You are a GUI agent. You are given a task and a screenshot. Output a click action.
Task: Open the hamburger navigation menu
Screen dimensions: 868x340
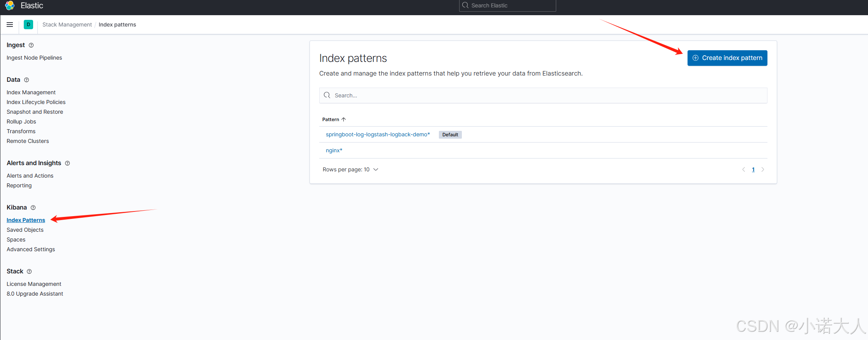(10, 25)
